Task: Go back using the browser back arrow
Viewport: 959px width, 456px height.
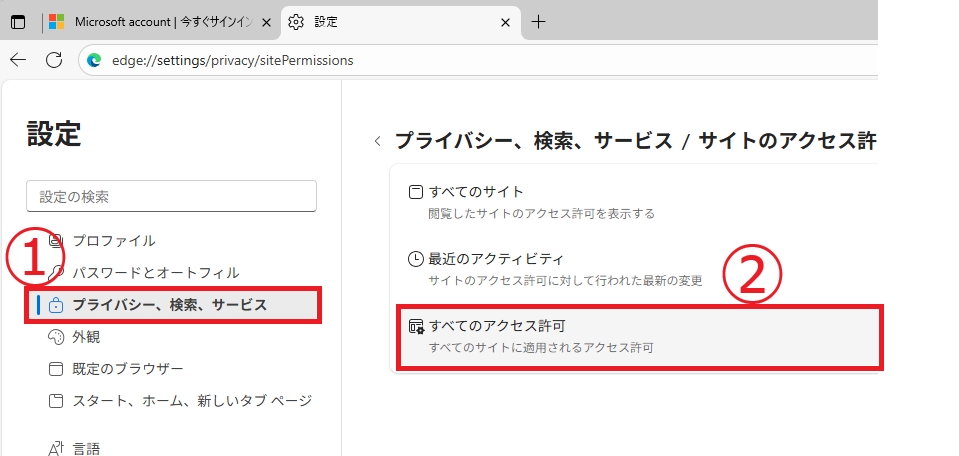Action: [x=18, y=60]
